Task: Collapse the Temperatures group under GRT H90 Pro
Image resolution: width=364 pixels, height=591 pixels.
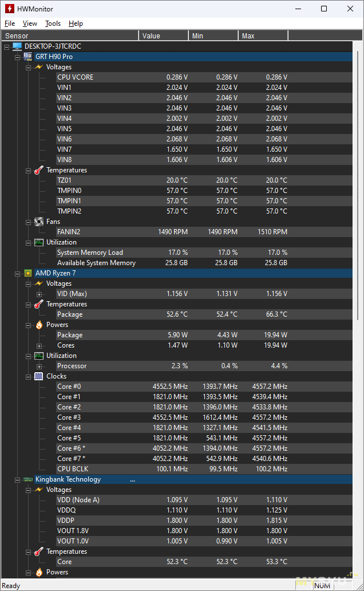Action: pos(28,171)
